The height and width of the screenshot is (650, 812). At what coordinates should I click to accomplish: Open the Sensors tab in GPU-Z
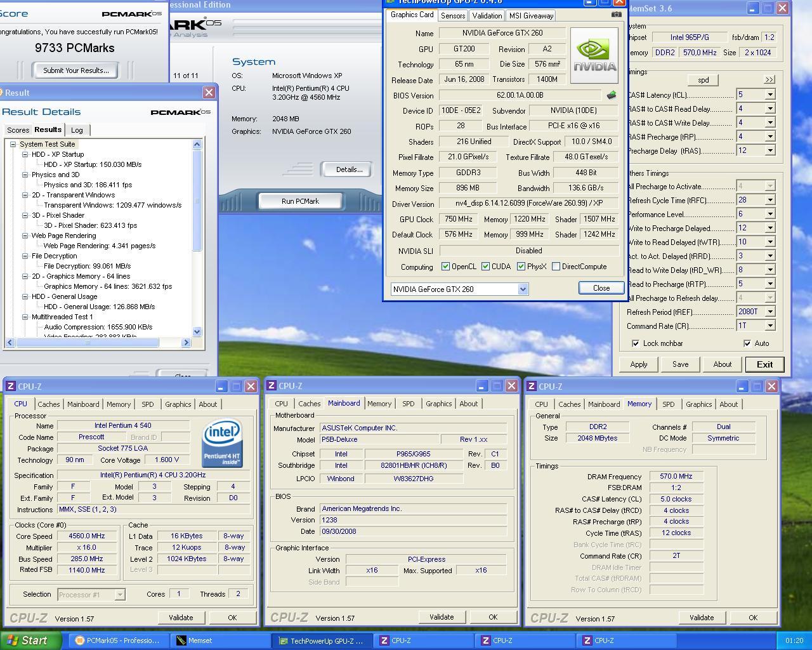[453, 16]
